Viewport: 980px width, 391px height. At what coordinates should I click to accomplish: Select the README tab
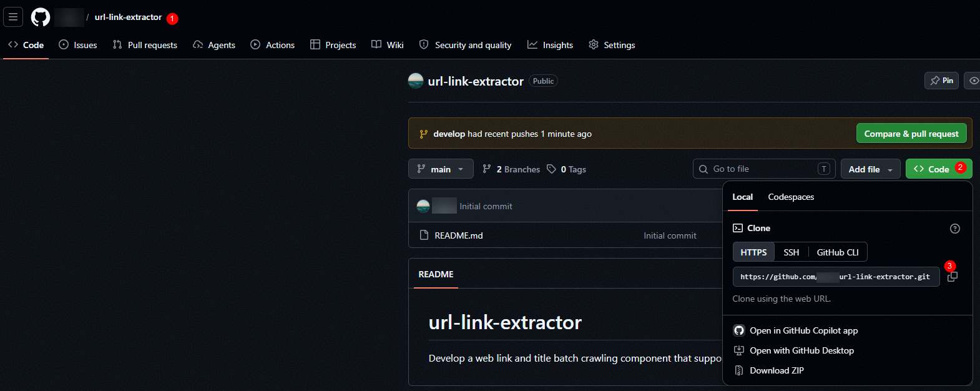436,274
